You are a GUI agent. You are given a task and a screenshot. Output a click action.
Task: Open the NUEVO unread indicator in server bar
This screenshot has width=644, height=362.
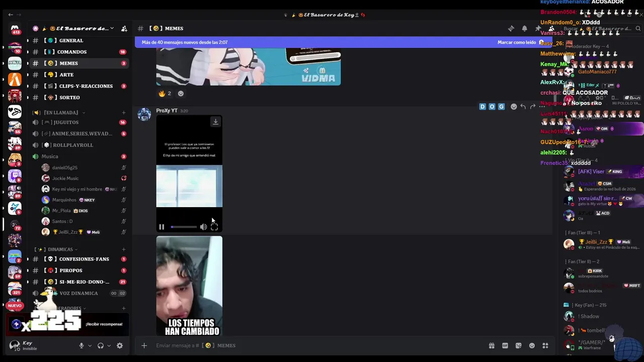[x=15, y=306]
